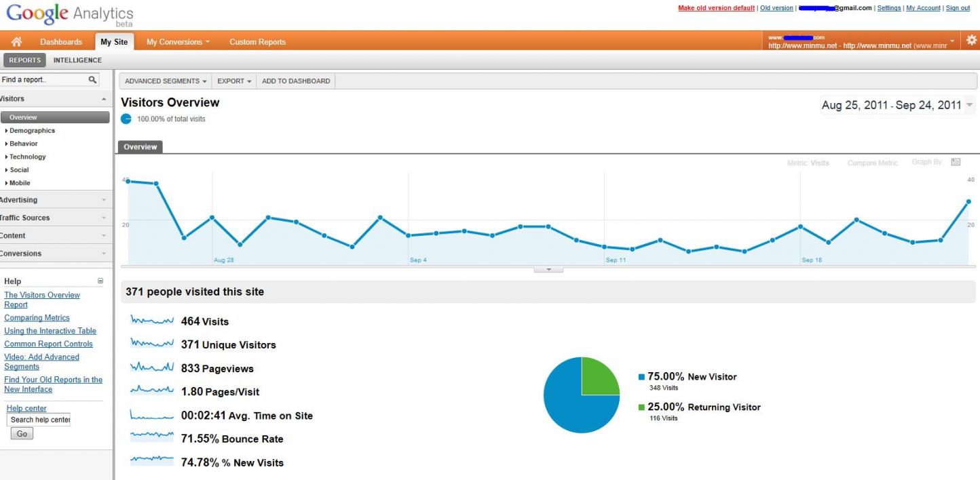
Task: Open the Home icon in orange bar
Action: [x=16, y=42]
